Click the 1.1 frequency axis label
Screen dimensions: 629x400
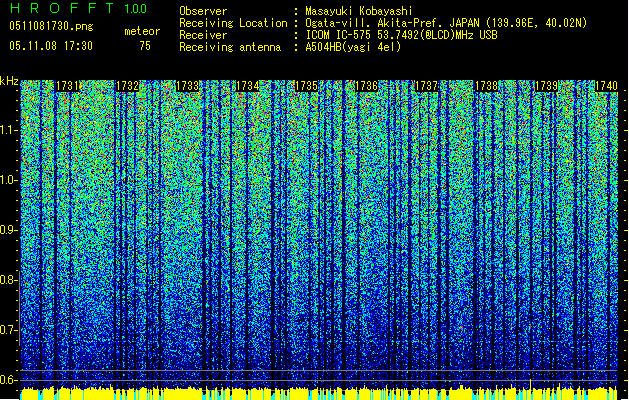8,131
